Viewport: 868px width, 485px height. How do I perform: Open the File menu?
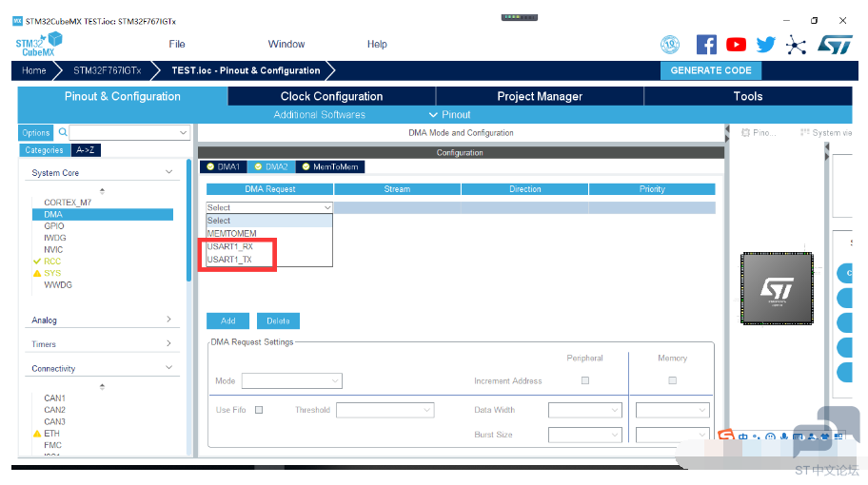tap(177, 45)
